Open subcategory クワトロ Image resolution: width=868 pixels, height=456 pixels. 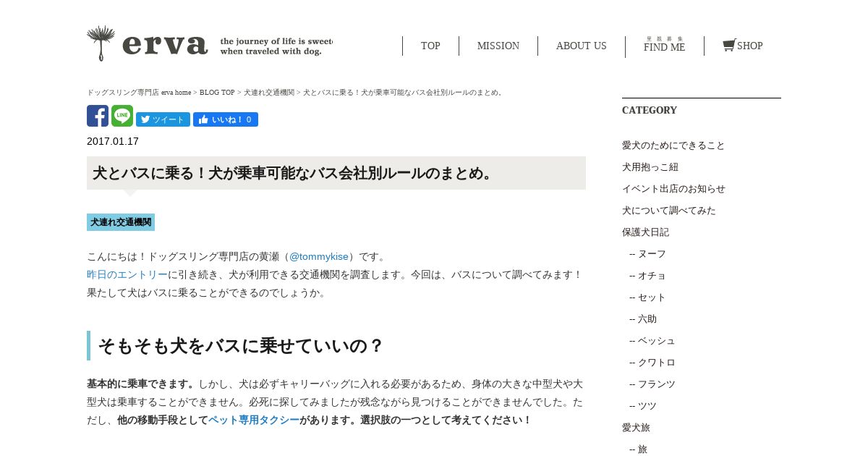click(652, 363)
